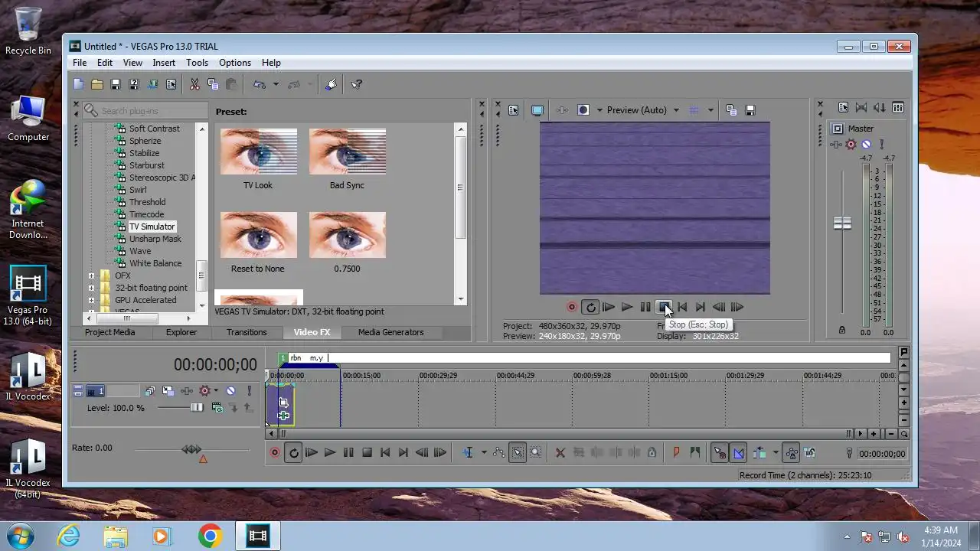
Task: Toggle Automatic Crossfades in timeline toolbar
Action: pos(738,453)
